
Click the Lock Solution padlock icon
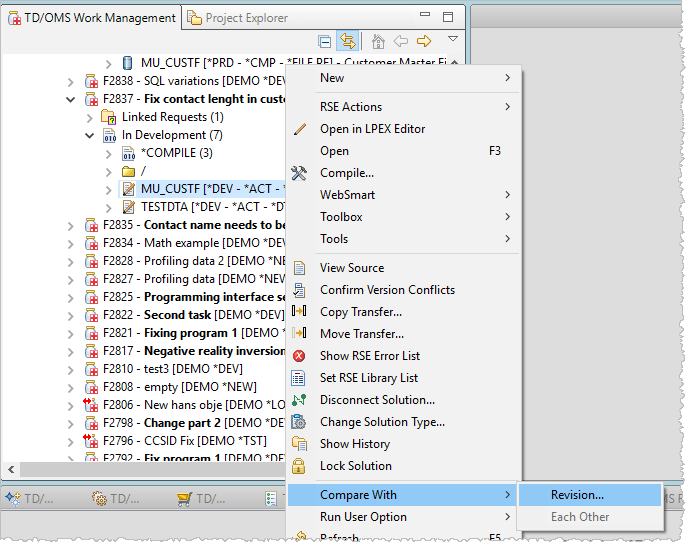[299, 466]
